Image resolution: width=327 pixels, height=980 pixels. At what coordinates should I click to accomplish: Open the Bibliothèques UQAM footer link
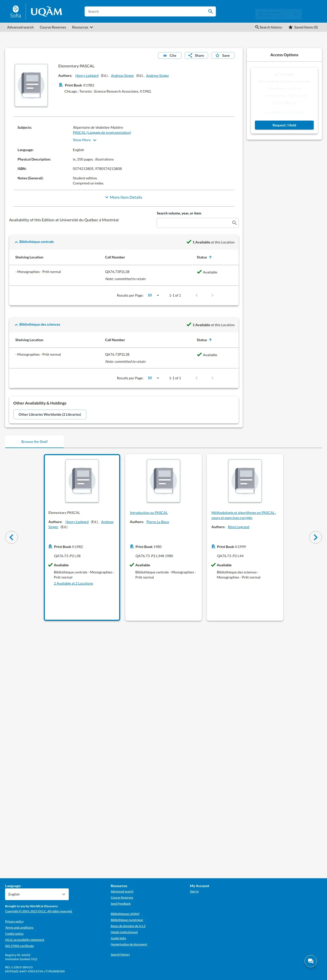click(x=125, y=914)
